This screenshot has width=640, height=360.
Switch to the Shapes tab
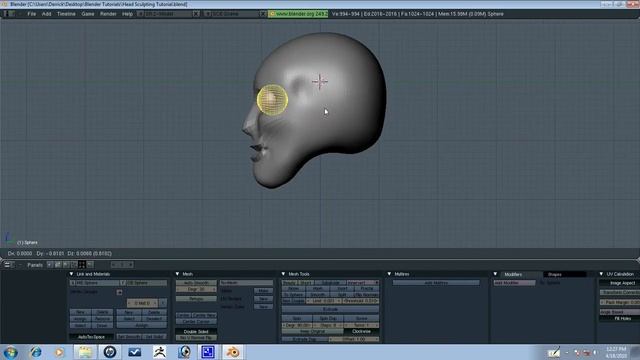tap(565, 274)
